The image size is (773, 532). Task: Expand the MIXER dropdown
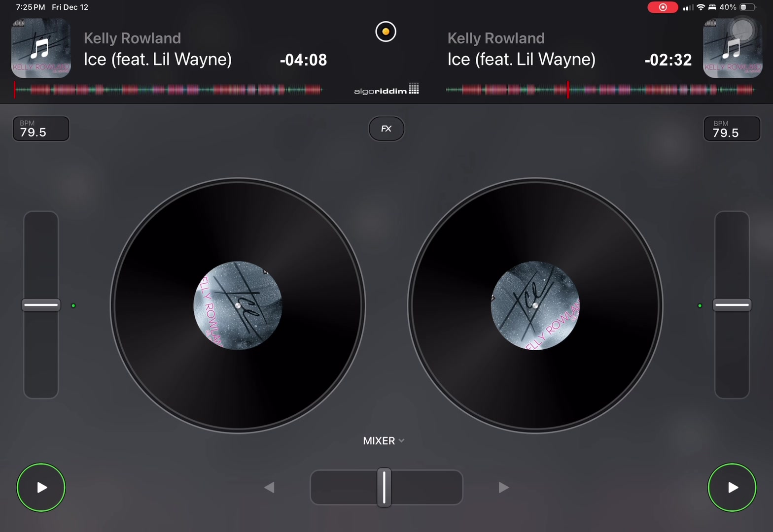click(384, 441)
